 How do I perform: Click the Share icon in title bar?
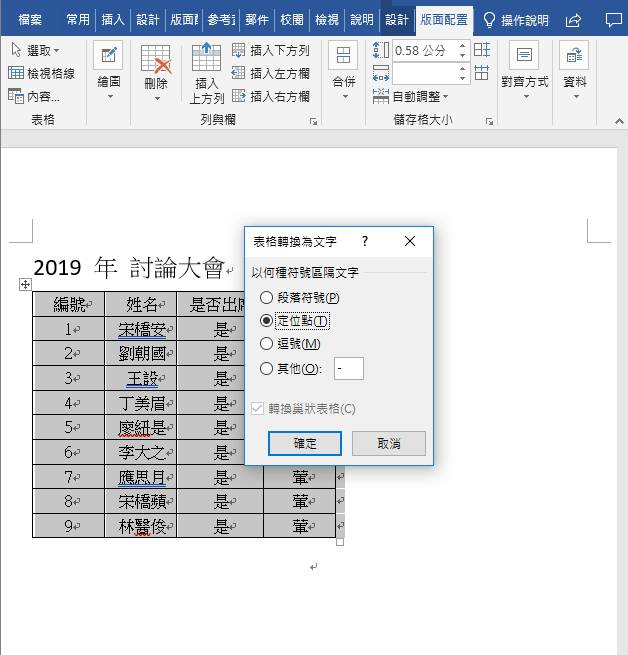(573, 20)
